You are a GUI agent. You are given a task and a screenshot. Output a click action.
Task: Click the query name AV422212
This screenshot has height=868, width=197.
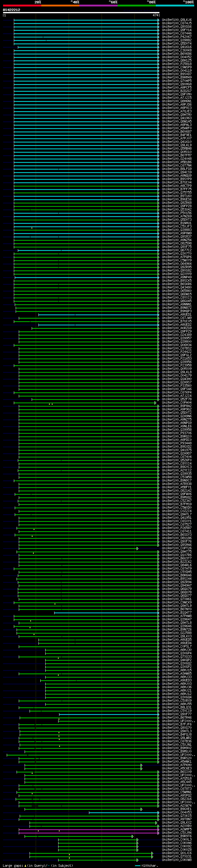pos(11,10)
